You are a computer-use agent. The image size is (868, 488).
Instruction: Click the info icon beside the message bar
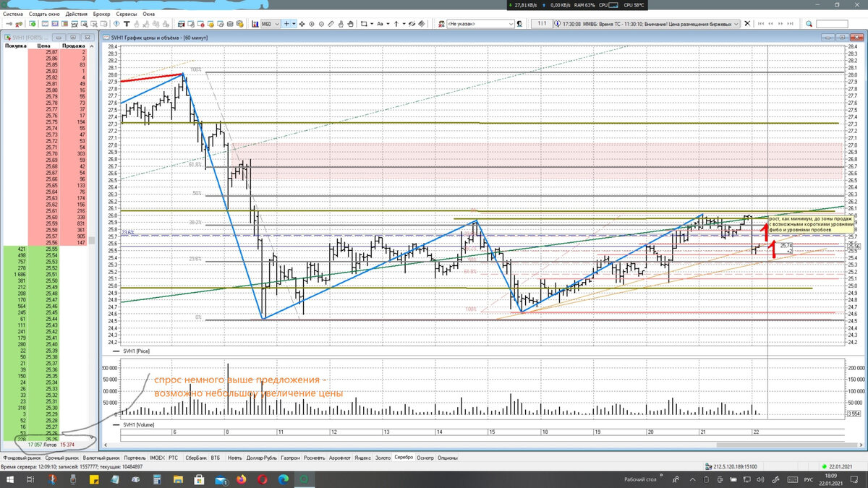(x=557, y=23)
